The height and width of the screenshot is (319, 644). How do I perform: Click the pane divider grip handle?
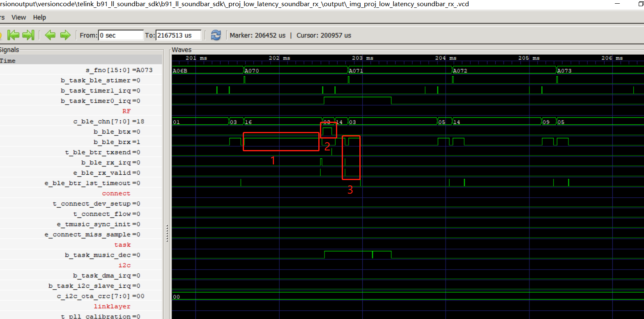[x=167, y=233]
